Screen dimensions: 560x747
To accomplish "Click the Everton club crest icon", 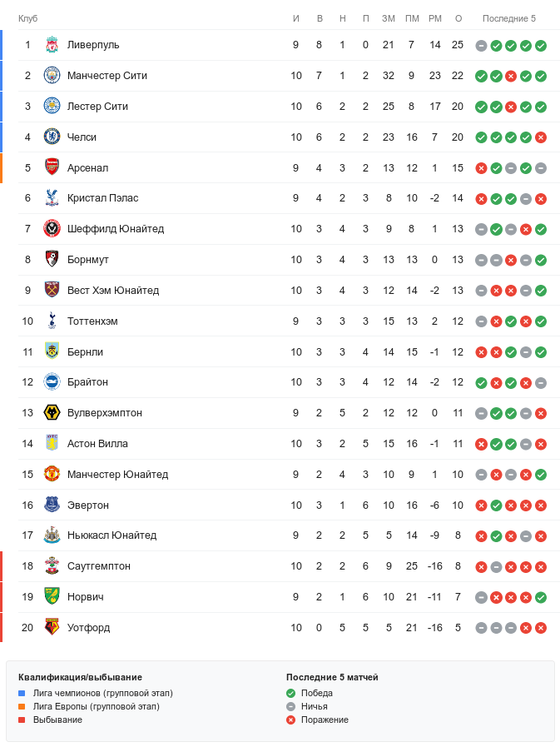I will [52, 505].
